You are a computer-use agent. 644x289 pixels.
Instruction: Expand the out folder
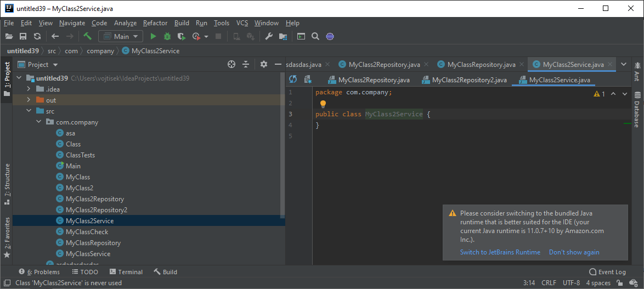(x=29, y=100)
